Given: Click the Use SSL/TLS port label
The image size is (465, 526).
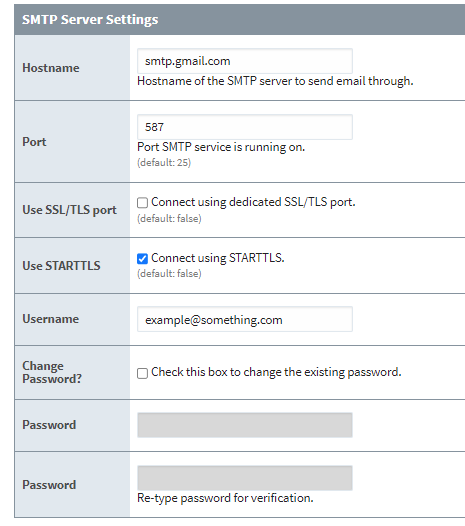Looking at the screenshot, I should point(69,210).
